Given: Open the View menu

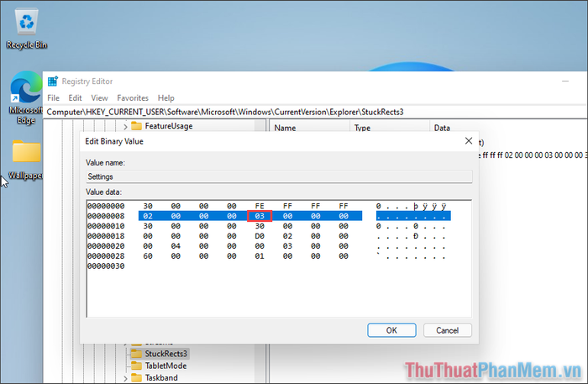Looking at the screenshot, I should click(x=99, y=97).
